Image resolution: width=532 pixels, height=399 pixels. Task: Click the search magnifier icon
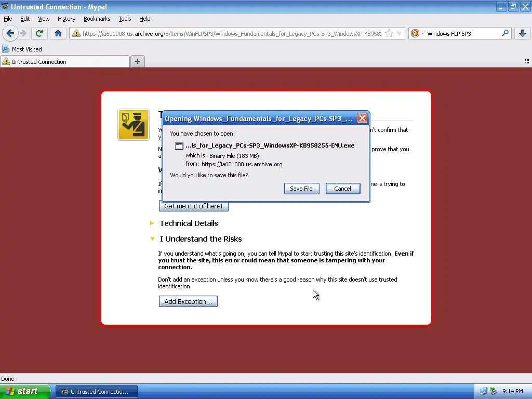(x=505, y=33)
